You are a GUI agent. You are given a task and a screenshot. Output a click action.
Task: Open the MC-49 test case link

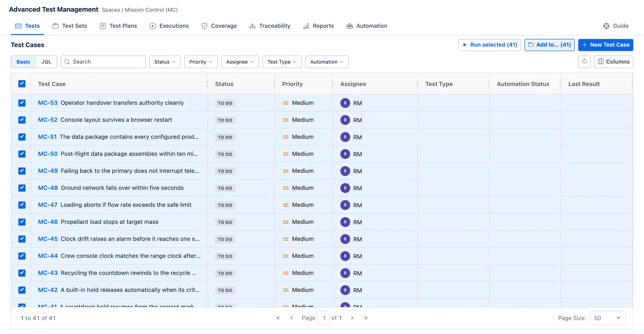[x=48, y=171]
